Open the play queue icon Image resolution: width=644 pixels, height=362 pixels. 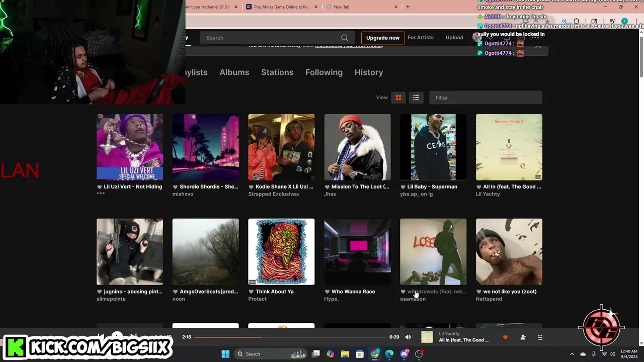tap(540, 337)
